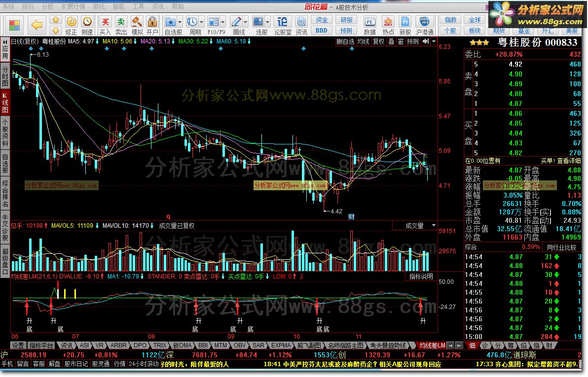Expand the 周期 period dropdown arrow
Image resolution: width=588 pixels, height=377 pixels.
[x=202, y=22]
